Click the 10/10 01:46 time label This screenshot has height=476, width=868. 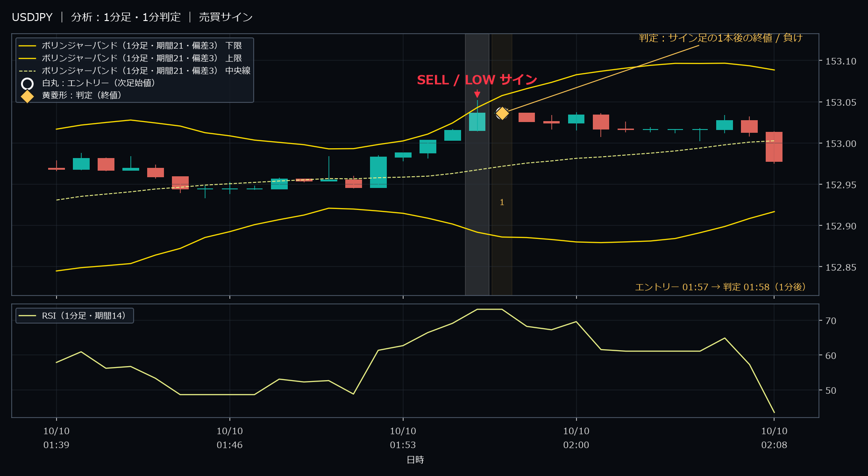[230, 438]
